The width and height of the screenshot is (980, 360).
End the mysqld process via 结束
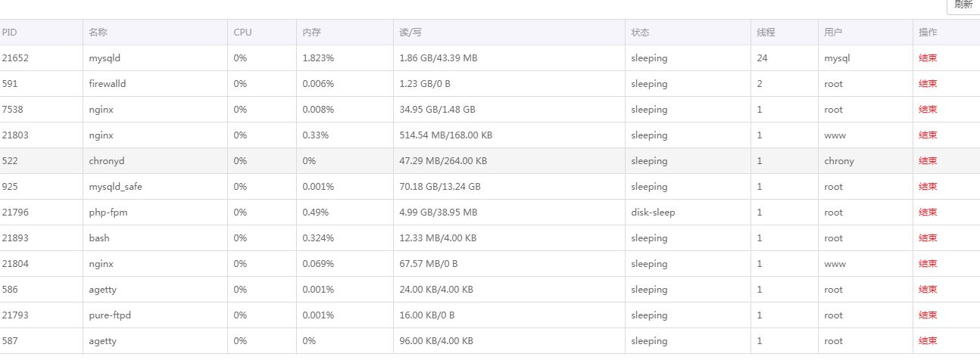(928, 58)
